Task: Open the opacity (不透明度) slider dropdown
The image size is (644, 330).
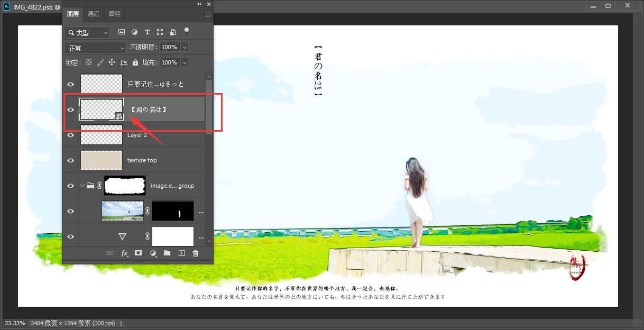Action: (185, 47)
